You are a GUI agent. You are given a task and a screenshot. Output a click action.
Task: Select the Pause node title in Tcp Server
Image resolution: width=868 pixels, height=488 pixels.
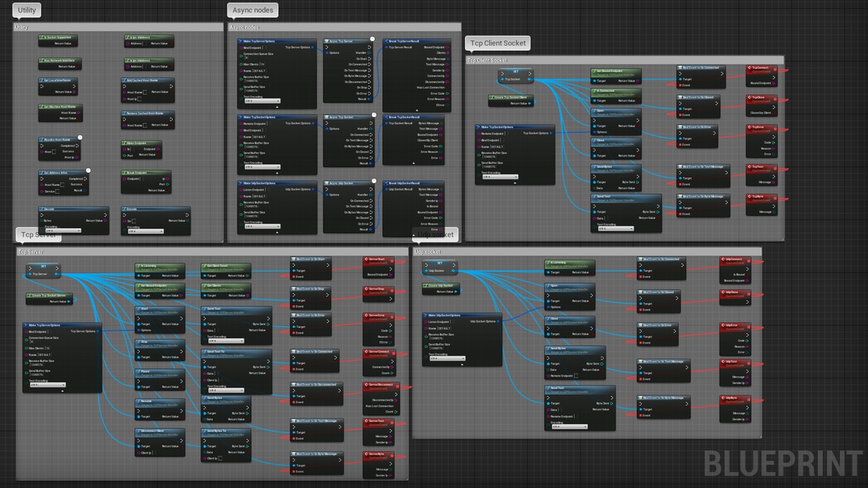144,371
